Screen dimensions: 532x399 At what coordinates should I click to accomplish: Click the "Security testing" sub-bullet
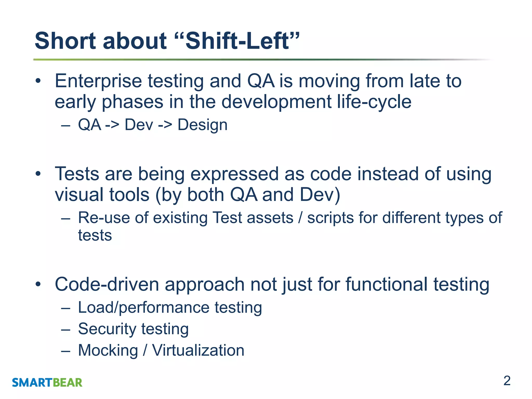133,329
